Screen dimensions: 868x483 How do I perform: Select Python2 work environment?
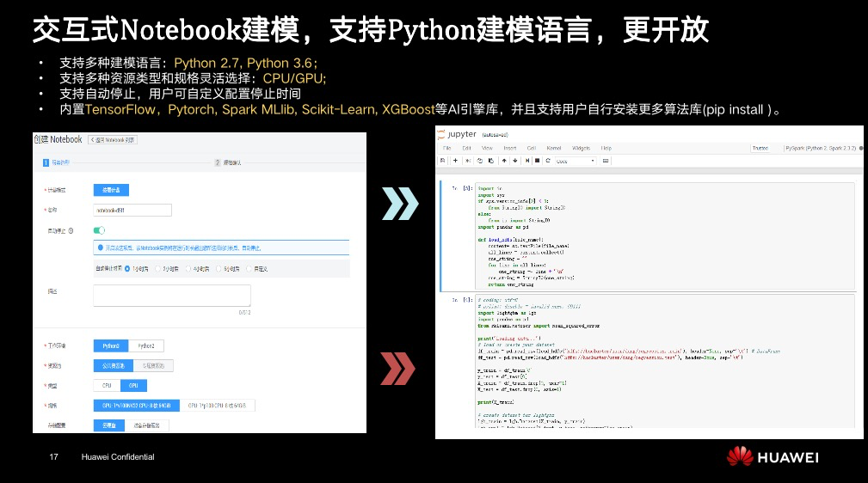pyautogui.click(x=146, y=345)
